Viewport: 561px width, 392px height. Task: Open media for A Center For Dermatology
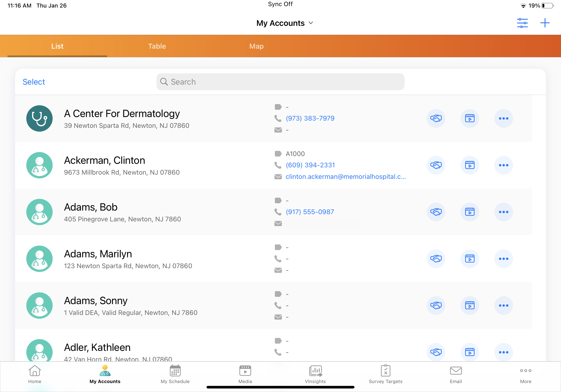tap(469, 118)
